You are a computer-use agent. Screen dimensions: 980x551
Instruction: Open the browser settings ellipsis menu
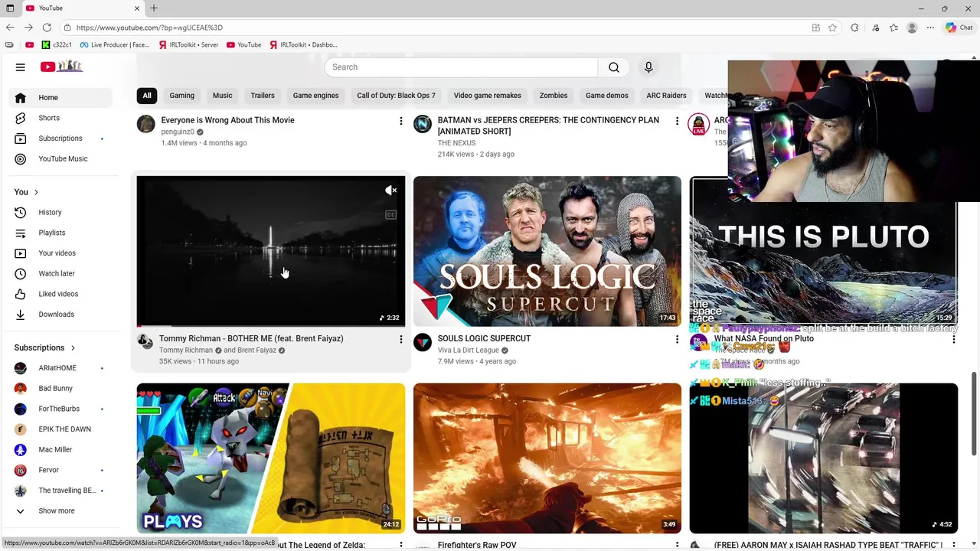coord(930,28)
